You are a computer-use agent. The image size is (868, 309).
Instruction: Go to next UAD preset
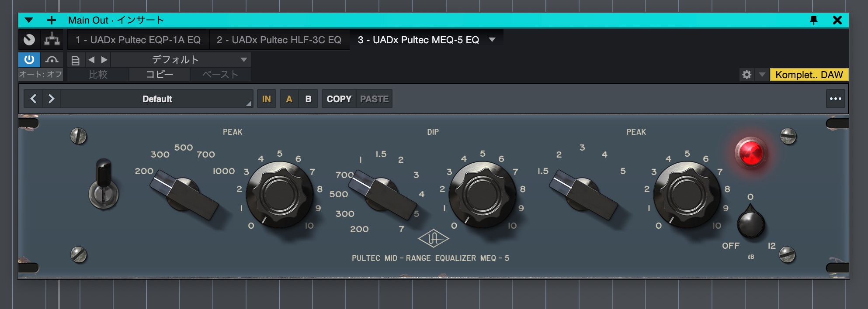(51, 99)
